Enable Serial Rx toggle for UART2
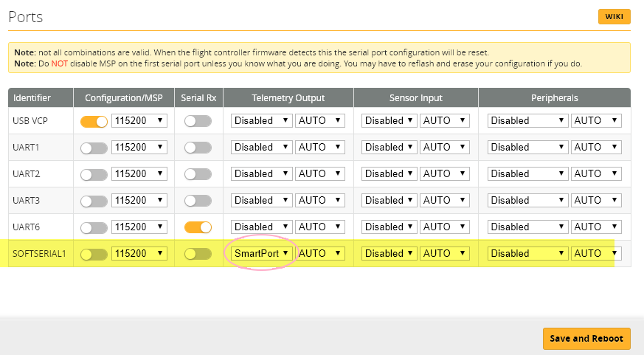This screenshot has width=644, height=355. point(198,174)
